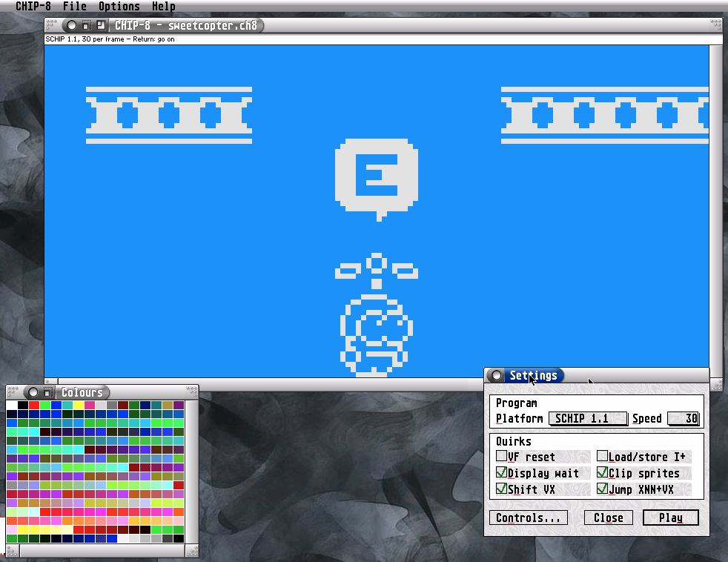The height and width of the screenshot is (562, 728).
Task: Select the bright green swatch in the first row
Action: (45, 406)
